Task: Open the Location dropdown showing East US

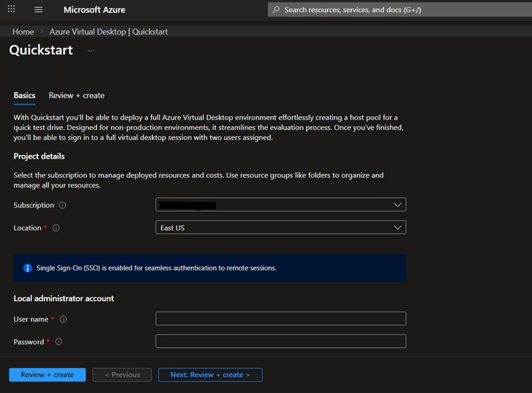Action: 280,227
